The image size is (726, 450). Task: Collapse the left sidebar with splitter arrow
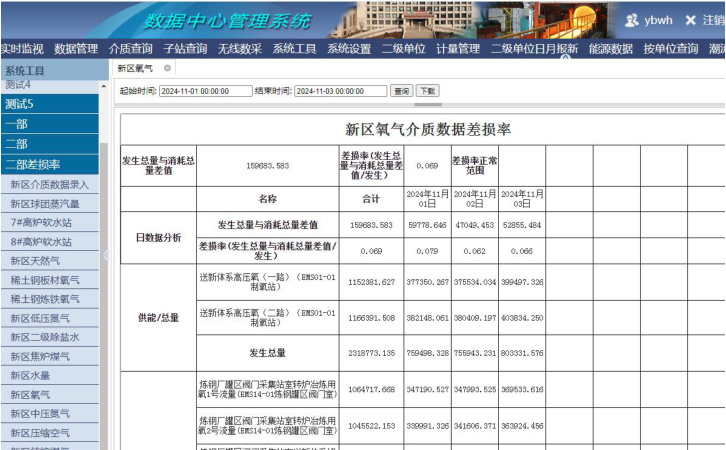coord(105,256)
